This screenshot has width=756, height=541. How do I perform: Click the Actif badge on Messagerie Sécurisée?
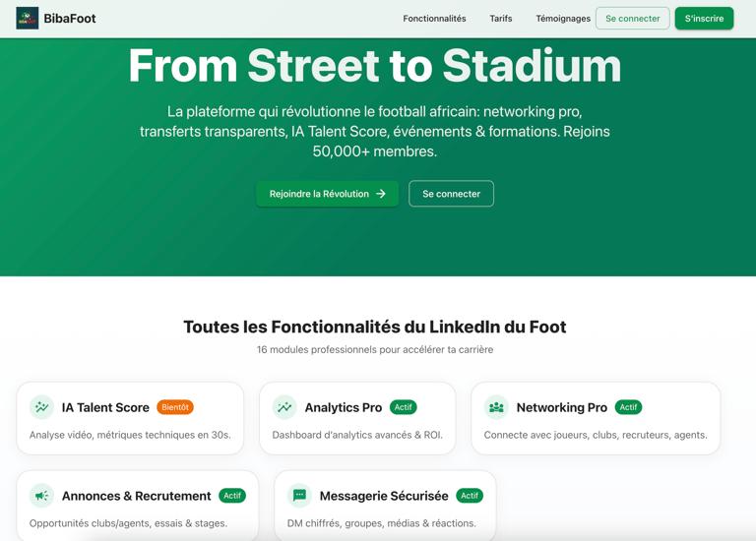(x=470, y=496)
